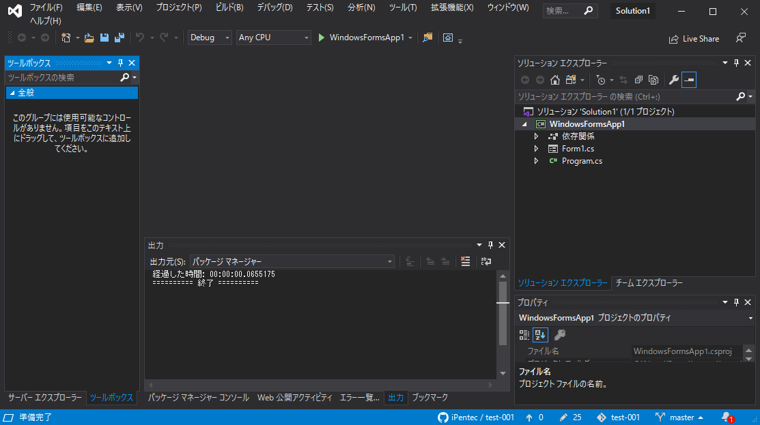Click the Toolbox search field

click(62, 77)
